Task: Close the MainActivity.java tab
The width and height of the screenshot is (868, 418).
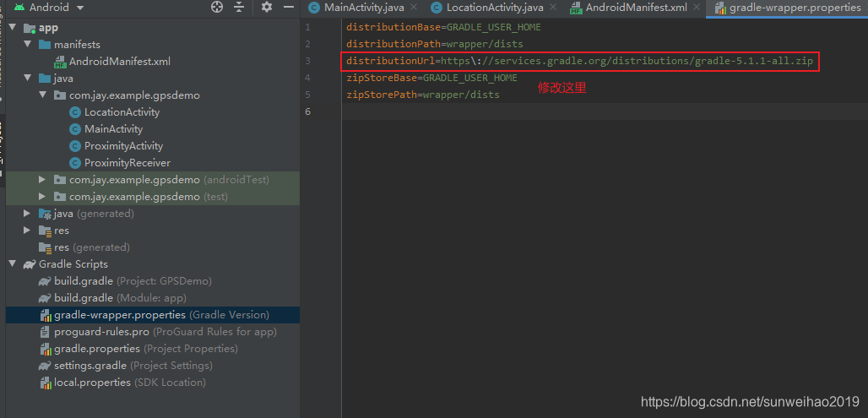Action: (414, 8)
